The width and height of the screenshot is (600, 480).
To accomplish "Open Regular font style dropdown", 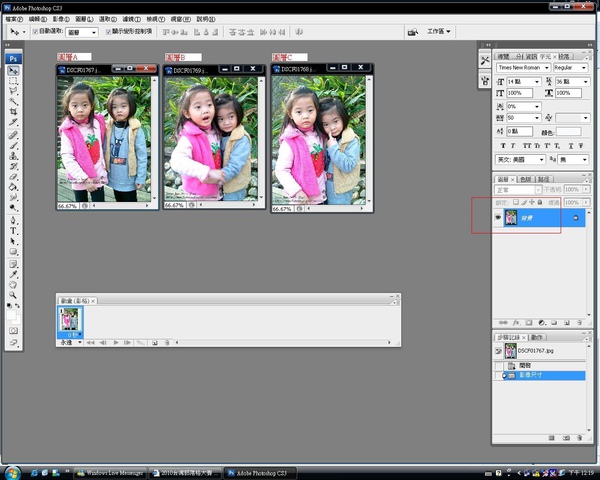I will pos(584,68).
